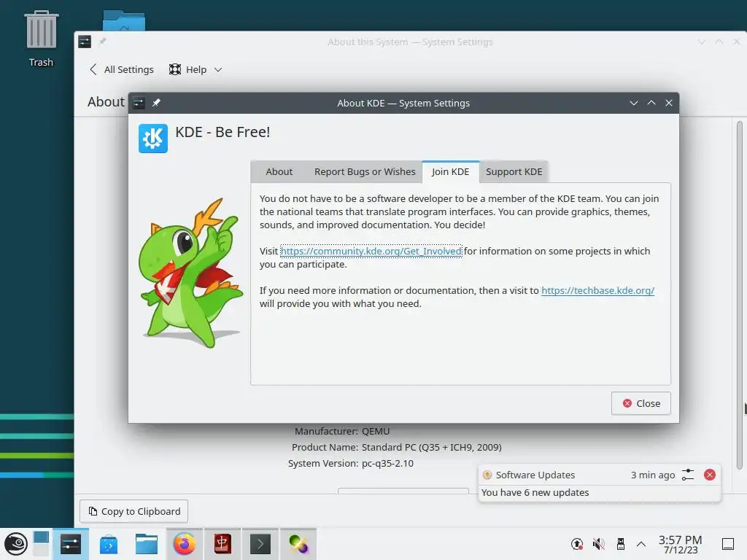Launch Firefox from the taskbar
Viewport: 747px width, 560px height.
[x=185, y=544]
